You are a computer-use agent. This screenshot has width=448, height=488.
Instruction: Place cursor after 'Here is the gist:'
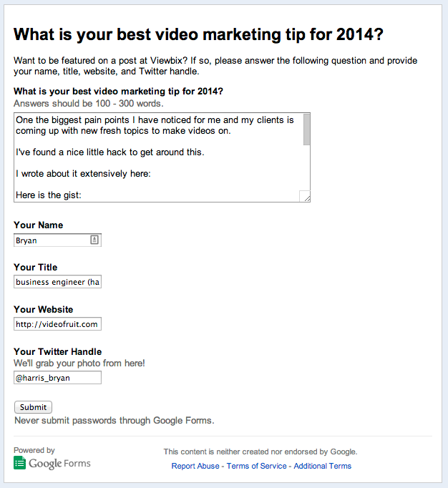pos(82,195)
